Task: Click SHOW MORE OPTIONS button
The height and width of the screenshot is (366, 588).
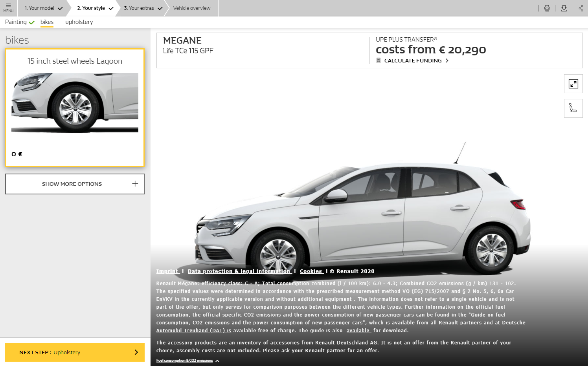Action: pos(75,184)
